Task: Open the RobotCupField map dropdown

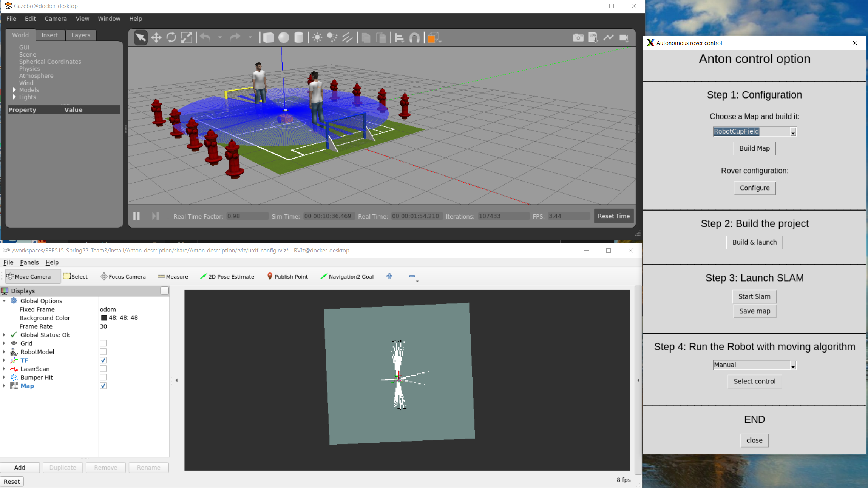Action: 793,132
